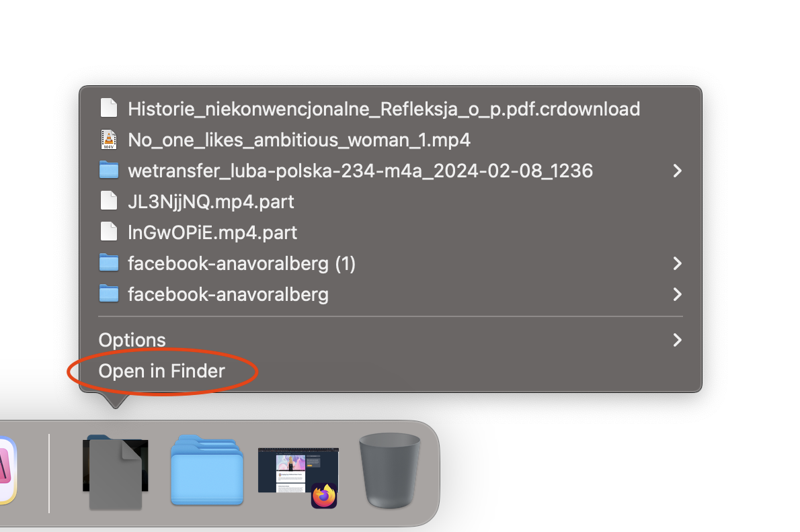Click the partially visible pink app icon
The width and height of the screenshot is (800, 532).
[7, 470]
